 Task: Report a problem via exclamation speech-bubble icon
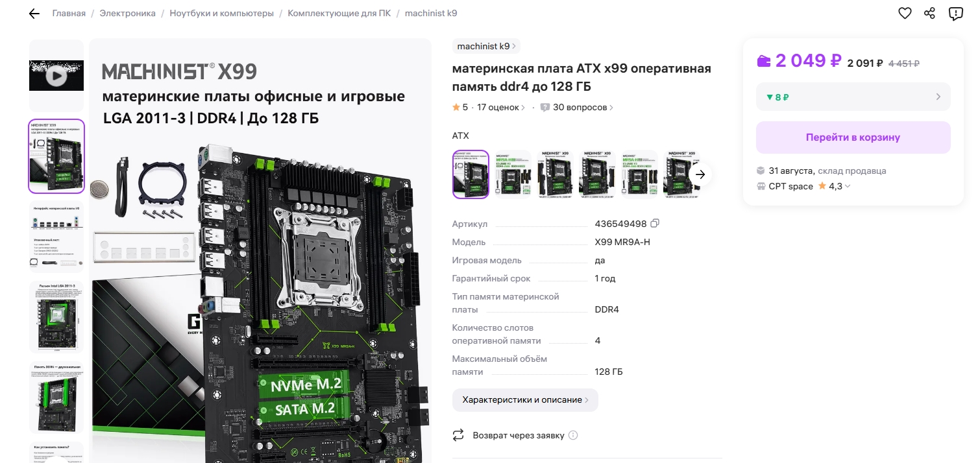tap(955, 14)
